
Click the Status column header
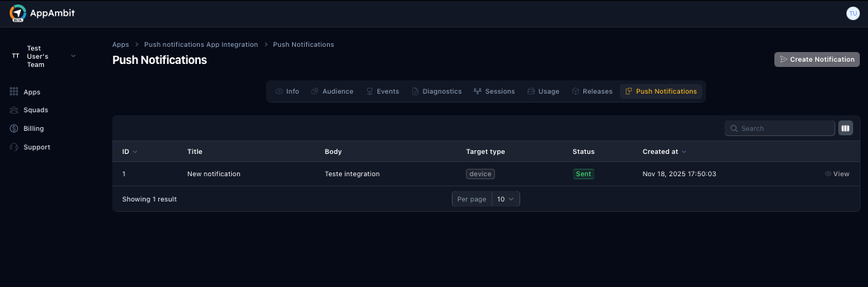coord(583,152)
